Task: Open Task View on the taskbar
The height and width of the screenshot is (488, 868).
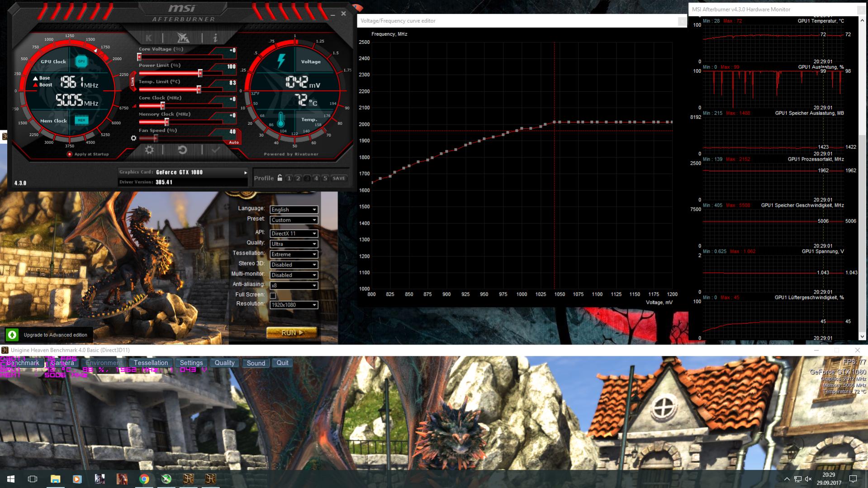Action: point(33,479)
